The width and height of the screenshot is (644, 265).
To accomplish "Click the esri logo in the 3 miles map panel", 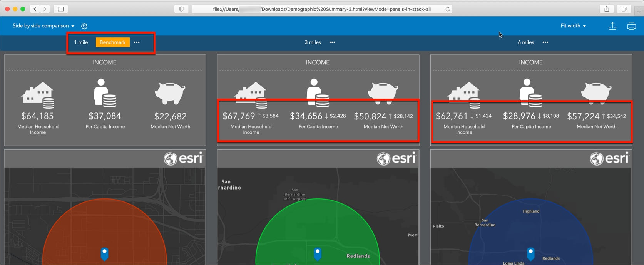I will coord(396,158).
